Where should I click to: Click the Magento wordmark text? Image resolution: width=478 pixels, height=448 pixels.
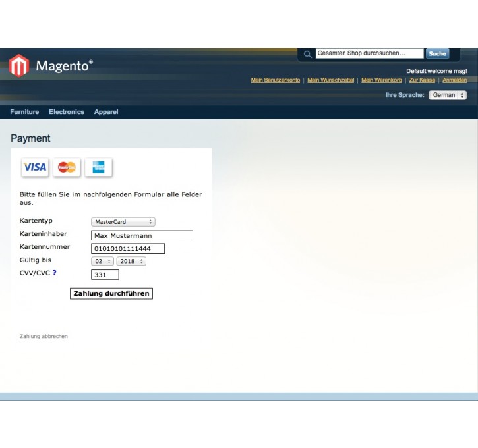(65, 66)
